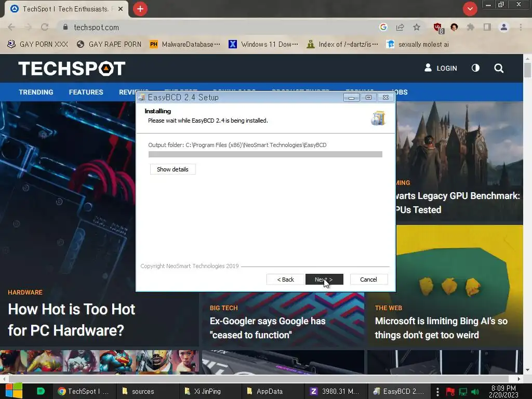Open the green app taskbar icon
The height and width of the screenshot is (399, 532).
click(41, 391)
